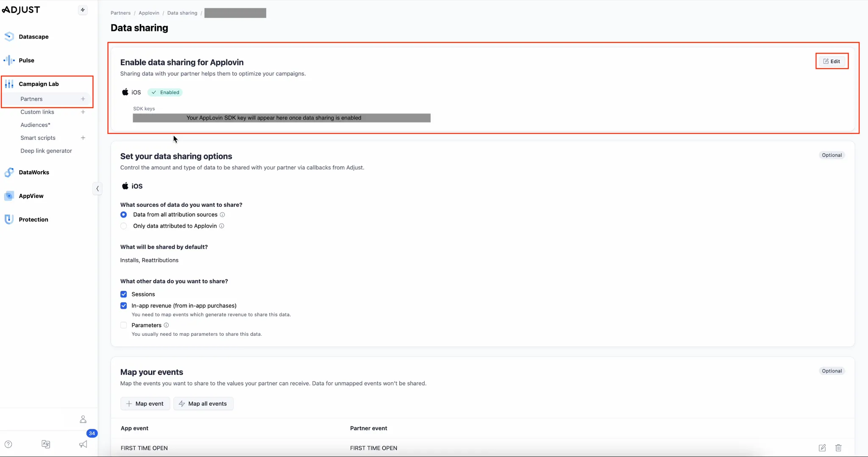This screenshot has width=868, height=457.
Task: Select Data from all attribution sources
Action: coord(123,215)
